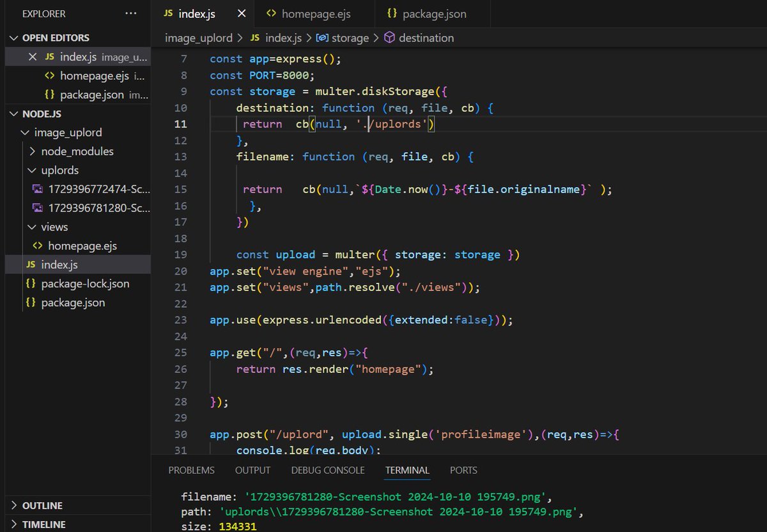767x532 pixels.
Task: Open homepage.ejs from the views folder
Action: click(82, 246)
